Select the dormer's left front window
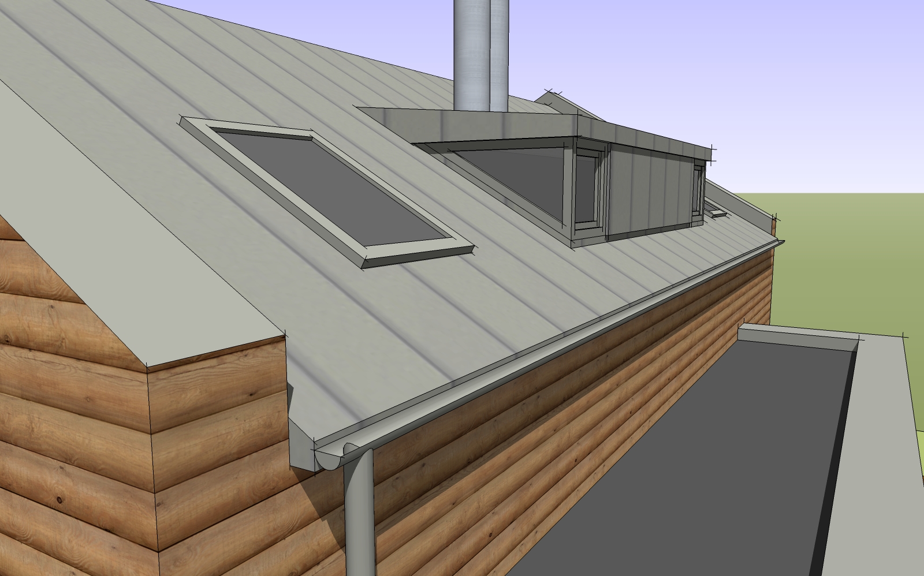The height and width of the screenshot is (576, 924). point(587,188)
